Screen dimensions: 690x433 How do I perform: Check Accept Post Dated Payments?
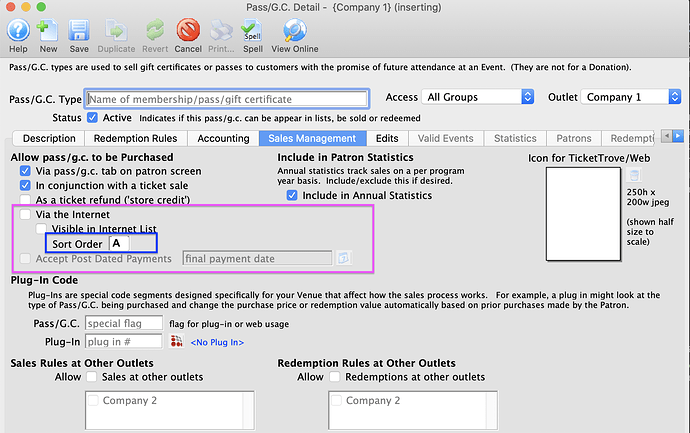[25, 258]
